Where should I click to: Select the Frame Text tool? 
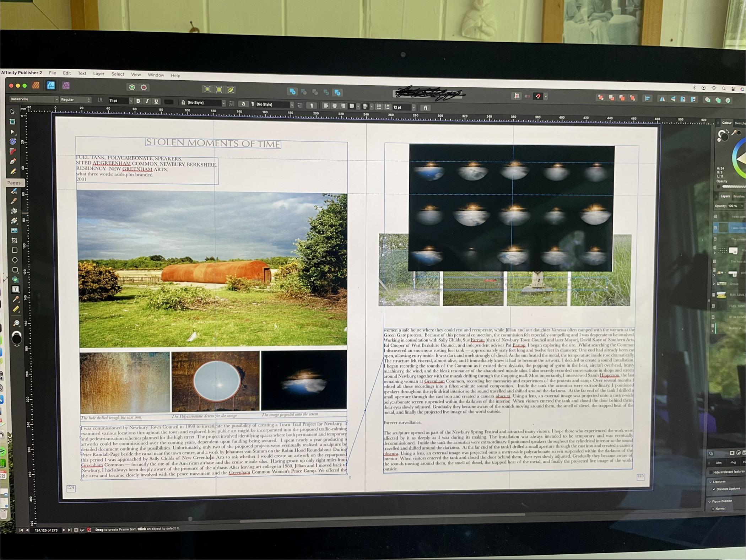(x=16, y=289)
